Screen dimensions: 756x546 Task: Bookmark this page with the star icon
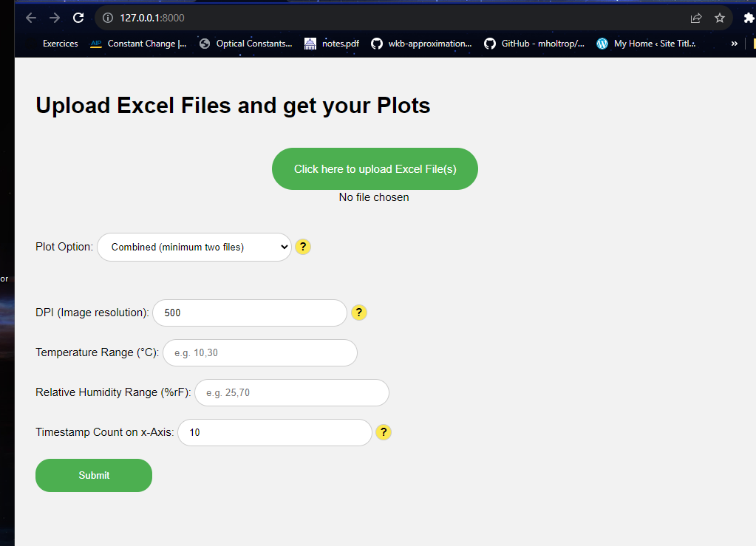click(720, 18)
